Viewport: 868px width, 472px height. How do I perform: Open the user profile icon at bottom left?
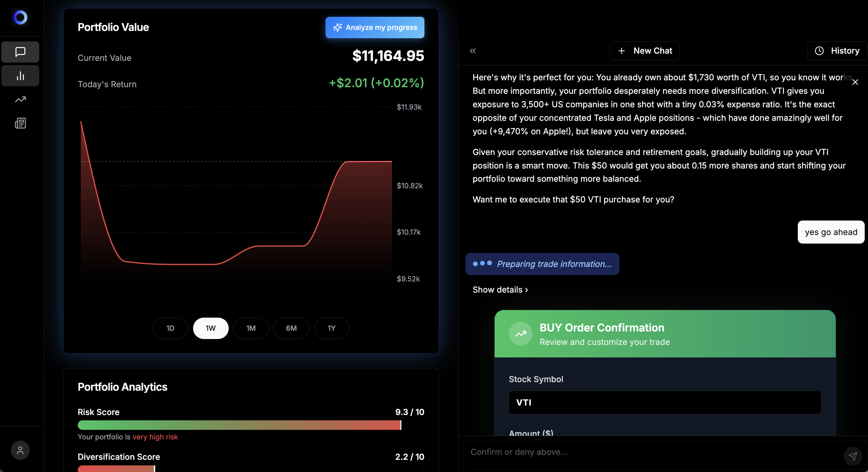point(20,450)
